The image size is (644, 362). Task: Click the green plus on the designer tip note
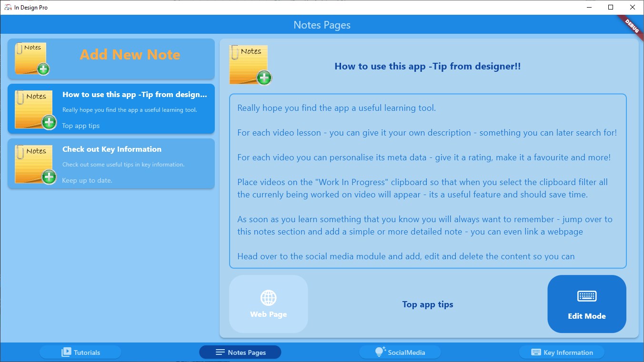click(49, 122)
